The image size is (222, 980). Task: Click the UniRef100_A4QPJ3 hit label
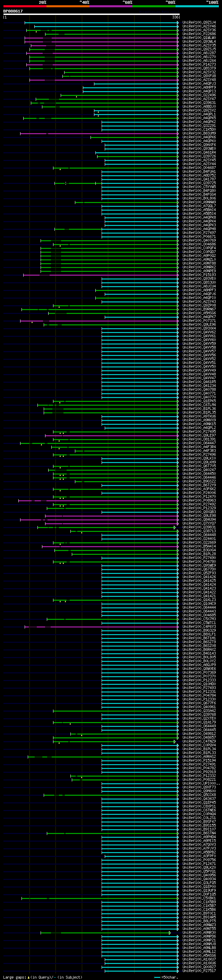pyautogui.click(x=199, y=84)
